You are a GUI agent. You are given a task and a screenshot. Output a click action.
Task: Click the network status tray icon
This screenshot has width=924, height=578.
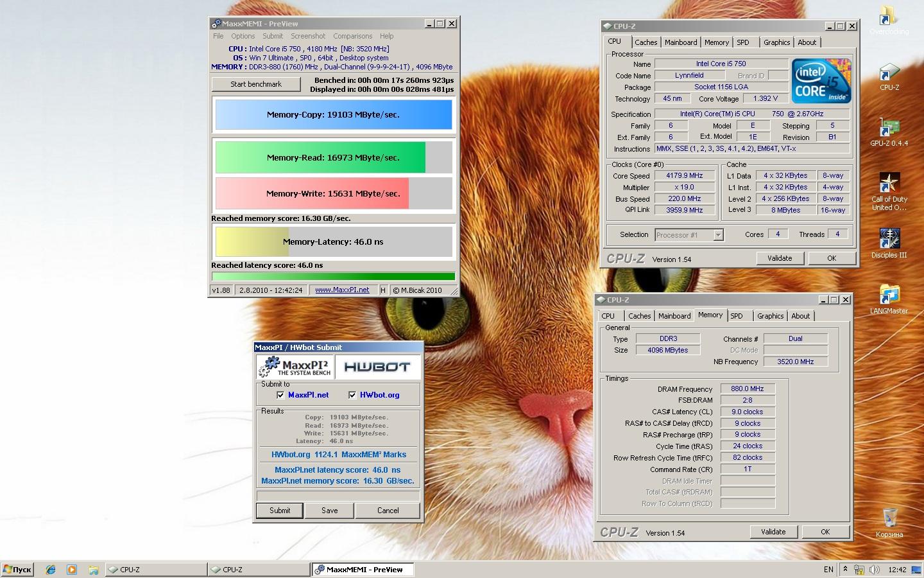859,570
